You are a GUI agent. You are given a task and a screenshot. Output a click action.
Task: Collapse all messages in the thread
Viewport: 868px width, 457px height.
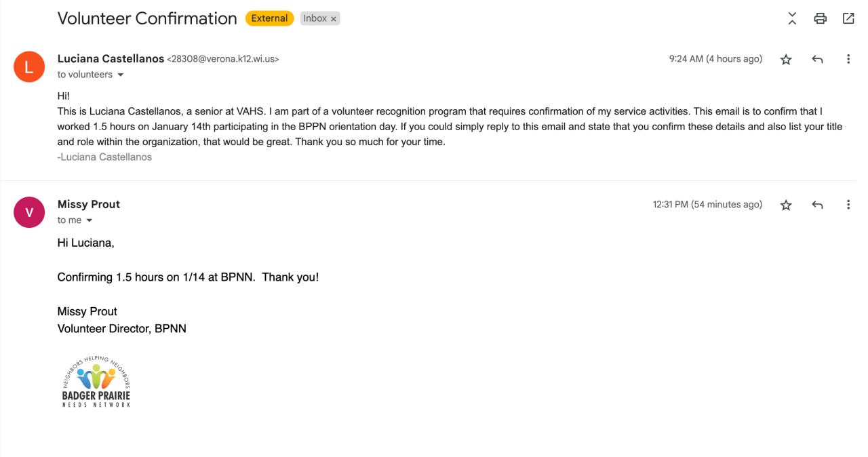[x=792, y=19]
